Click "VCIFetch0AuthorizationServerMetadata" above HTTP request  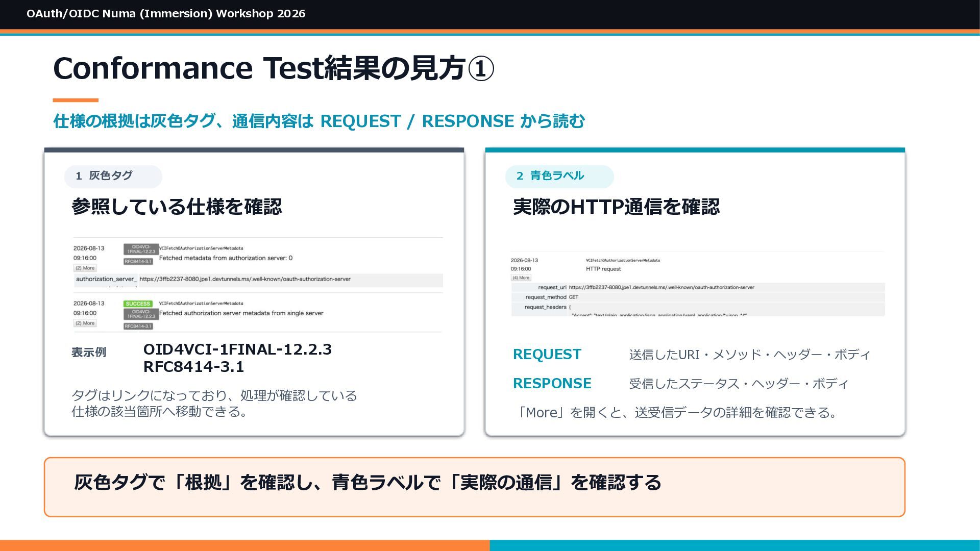[x=623, y=260]
